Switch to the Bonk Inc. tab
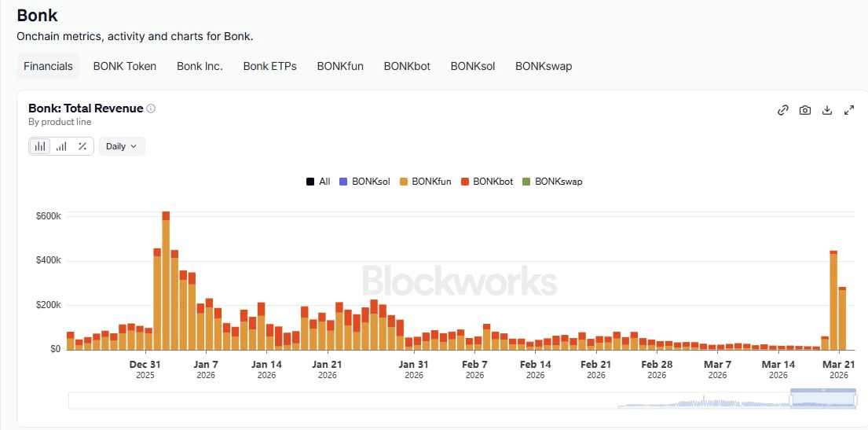The width and height of the screenshot is (868, 430). 200,66
